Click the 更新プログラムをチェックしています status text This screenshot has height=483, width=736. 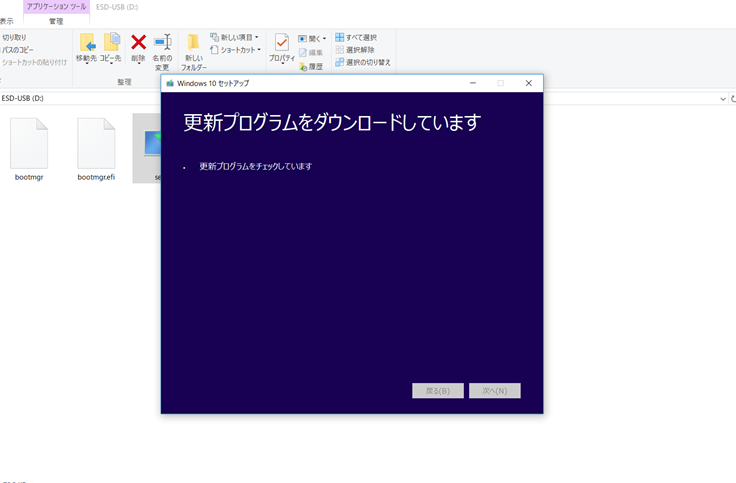pos(255,166)
